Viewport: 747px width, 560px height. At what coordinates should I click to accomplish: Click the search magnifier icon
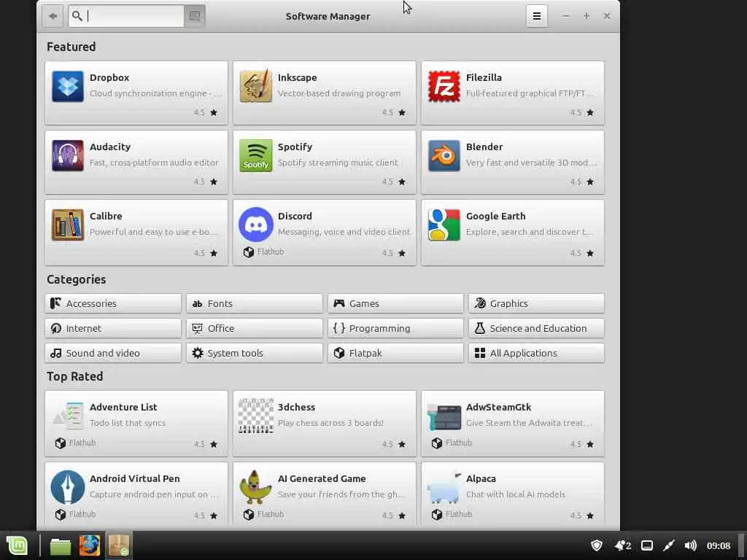(x=77, y=16)
